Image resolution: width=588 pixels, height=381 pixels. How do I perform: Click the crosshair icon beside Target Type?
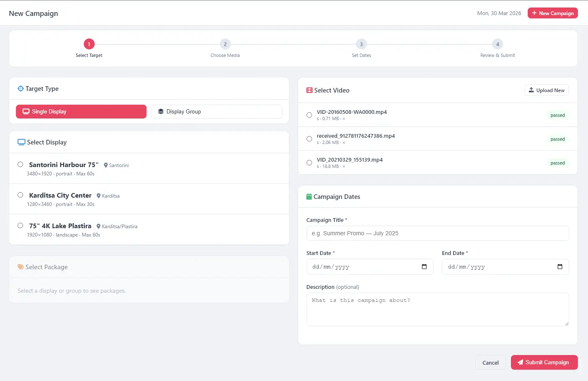tap(21, 89)
